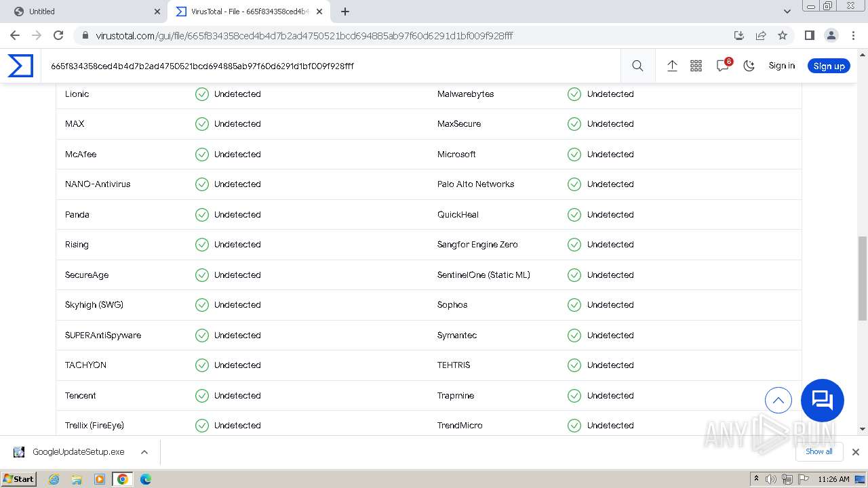Click the green check icon for QuickHeal

click(574, 215)
